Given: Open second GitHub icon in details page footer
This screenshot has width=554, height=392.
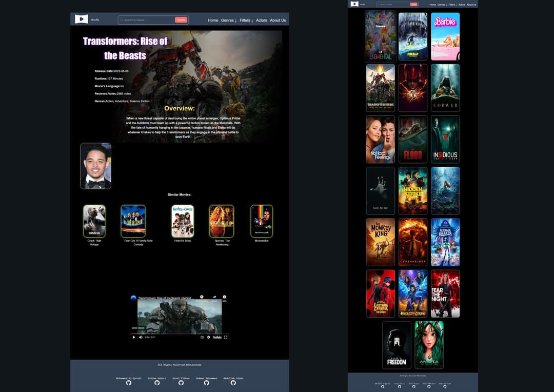Looking at the screenshot, I should [x=157, y=383].
